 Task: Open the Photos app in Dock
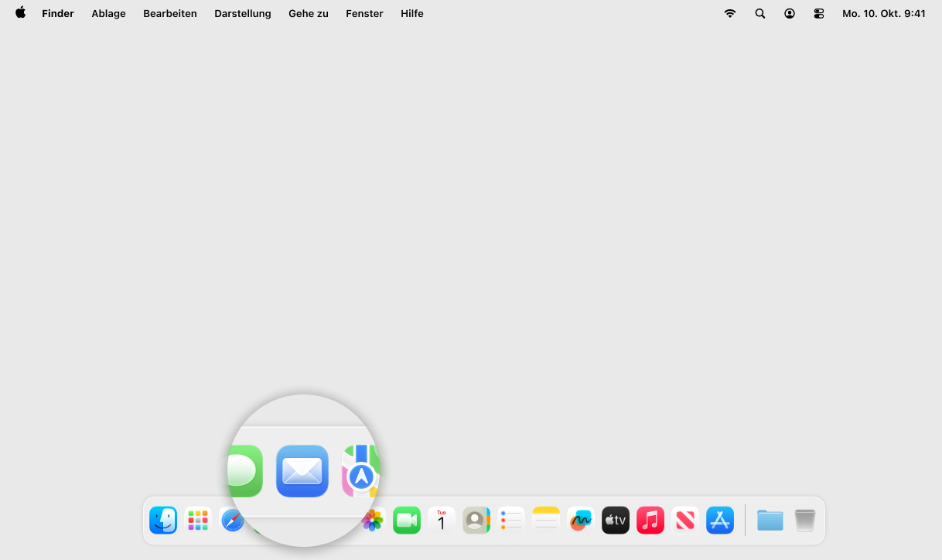click(374, 521)
